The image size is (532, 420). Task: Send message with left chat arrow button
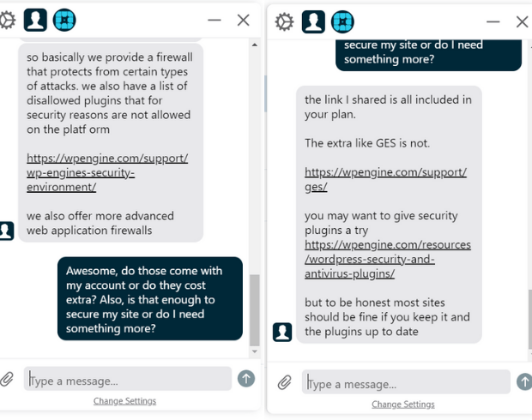tap(246, 379)
